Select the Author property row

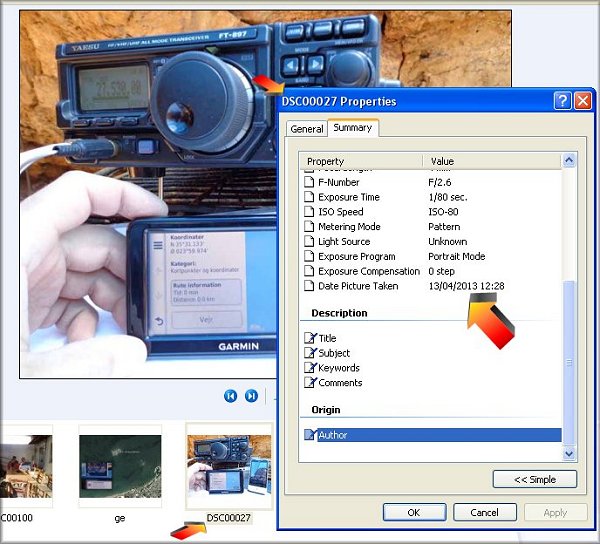pos(432,435)
